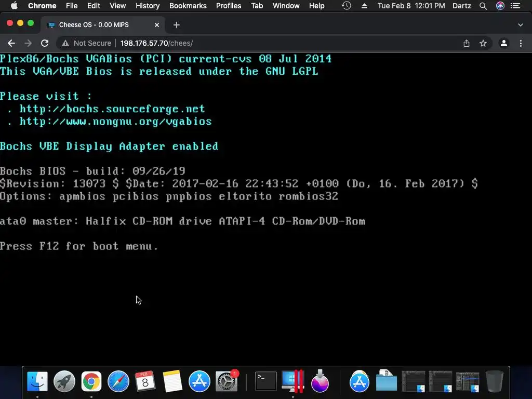Open System Preferences with the badge from the Dock
The width and height of the screenshot is (532, 399).
[227, 381]
